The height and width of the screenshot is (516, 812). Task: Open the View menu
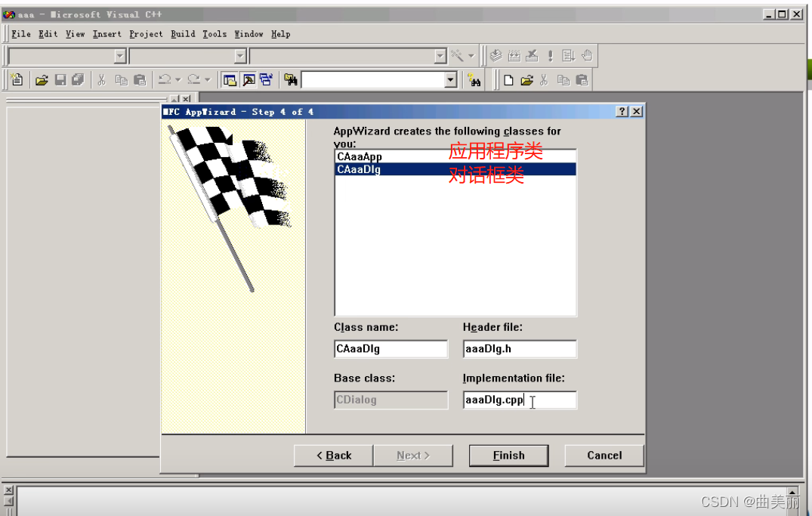point(75,34)
